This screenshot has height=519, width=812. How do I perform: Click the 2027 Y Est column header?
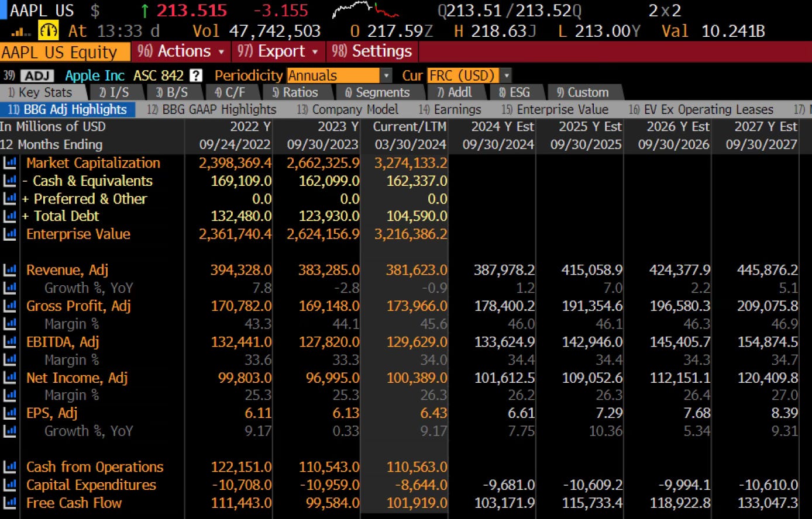click(766, 126)
